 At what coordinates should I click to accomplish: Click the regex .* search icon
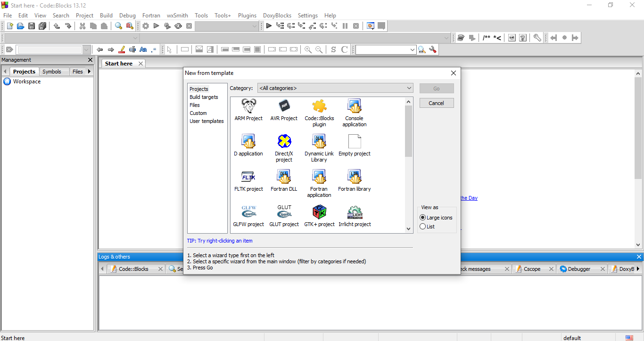pos(154,49)
